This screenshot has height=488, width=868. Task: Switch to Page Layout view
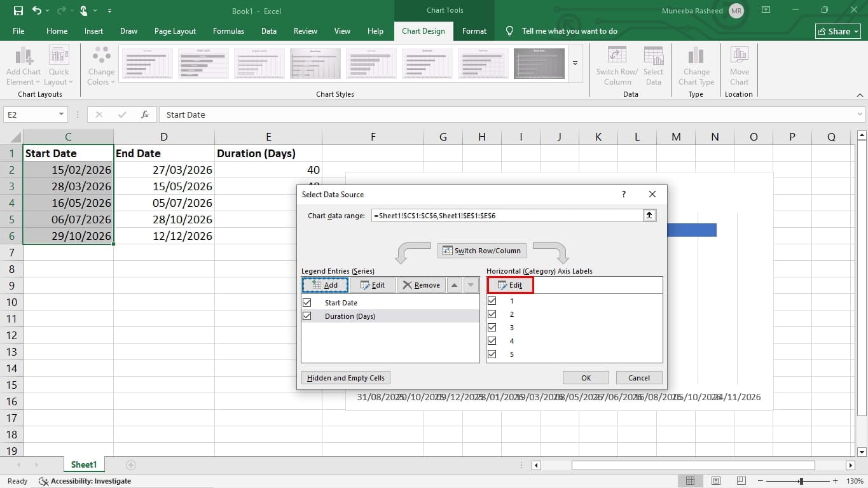(x=716, y=481)
